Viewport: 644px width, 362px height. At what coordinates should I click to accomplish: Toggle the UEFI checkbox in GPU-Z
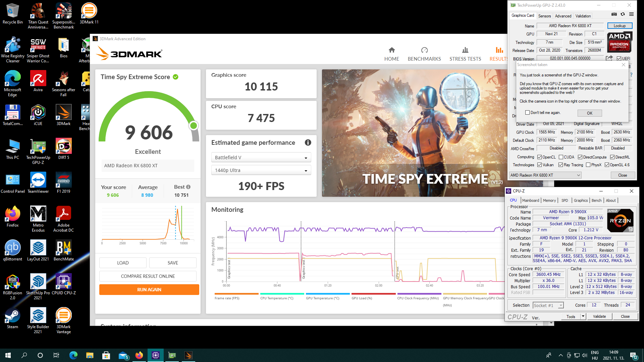tap(619, 58)
